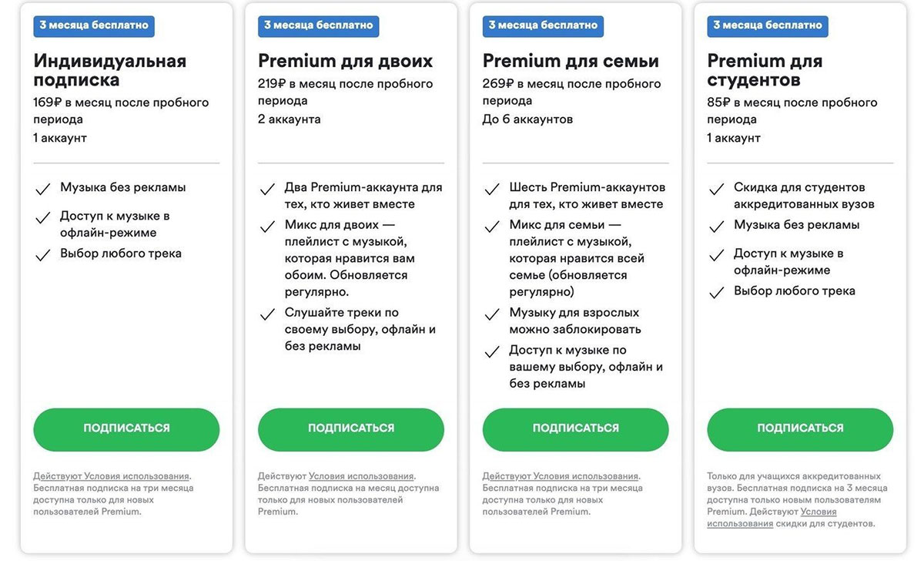Click checkmark beside 'Выбор любого трека' in Individual plan
Viewport: 924px width, 561px height.
42,255
